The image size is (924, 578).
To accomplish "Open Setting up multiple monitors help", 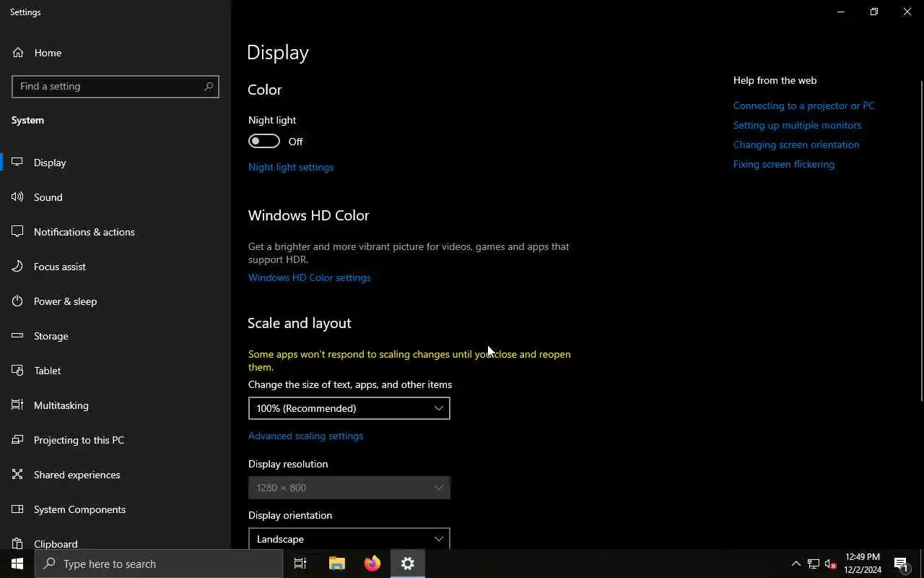I will (x=797, y=125).
